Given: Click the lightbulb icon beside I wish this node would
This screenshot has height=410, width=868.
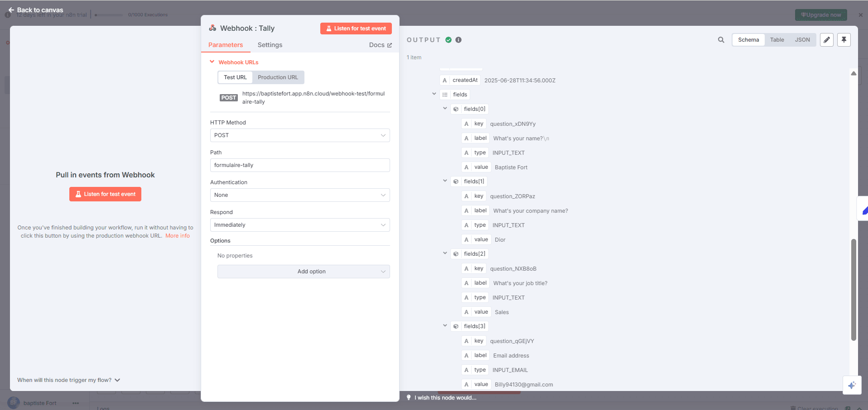Looking at the screenshot, I should click(x=409, y=398).
